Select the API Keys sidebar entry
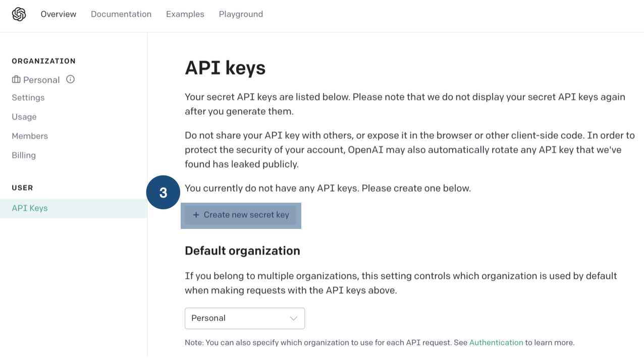The width and height of the screenshot is (644, 359). (x=30, y=208)
